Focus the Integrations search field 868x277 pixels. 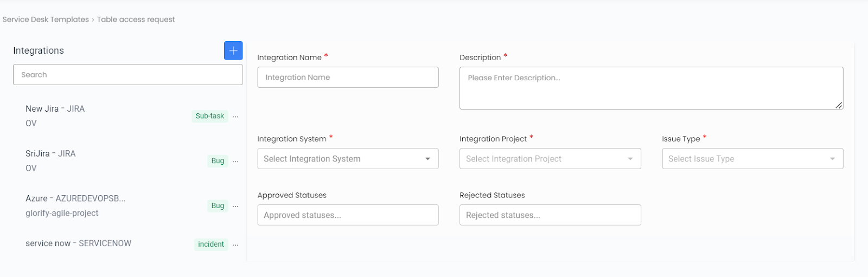(x=128, y=75)
